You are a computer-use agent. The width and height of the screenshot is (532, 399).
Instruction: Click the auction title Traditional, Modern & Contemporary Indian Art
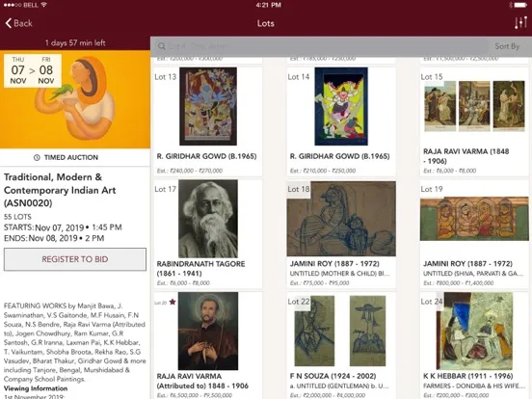point(60,190)
